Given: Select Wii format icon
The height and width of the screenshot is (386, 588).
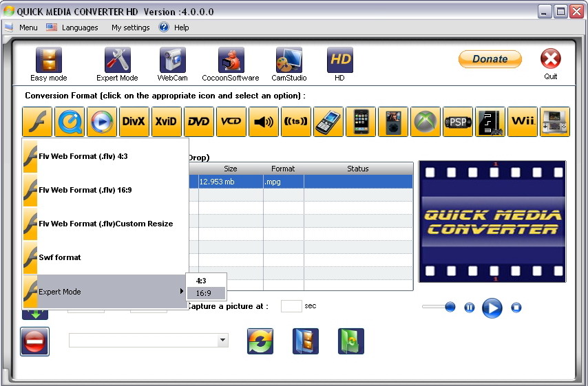Looking at the screenshot, I should click(x=523, y=121).
